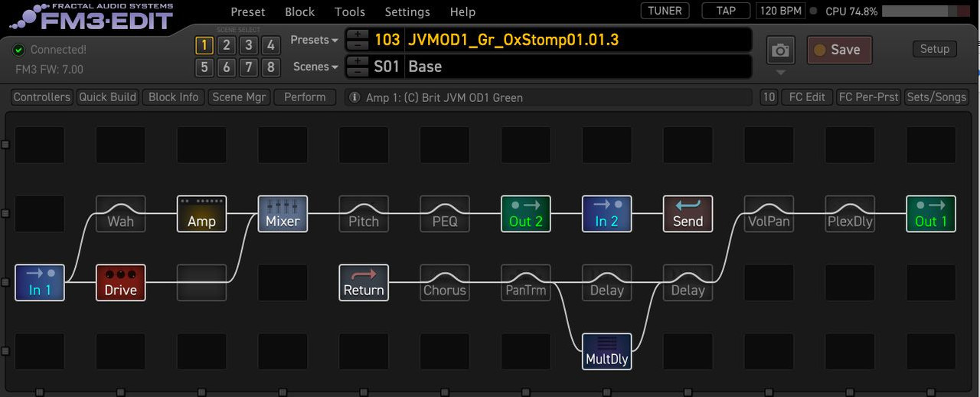
Task: Open FC Per-Prst settings
Action: [x=868, y=97]
